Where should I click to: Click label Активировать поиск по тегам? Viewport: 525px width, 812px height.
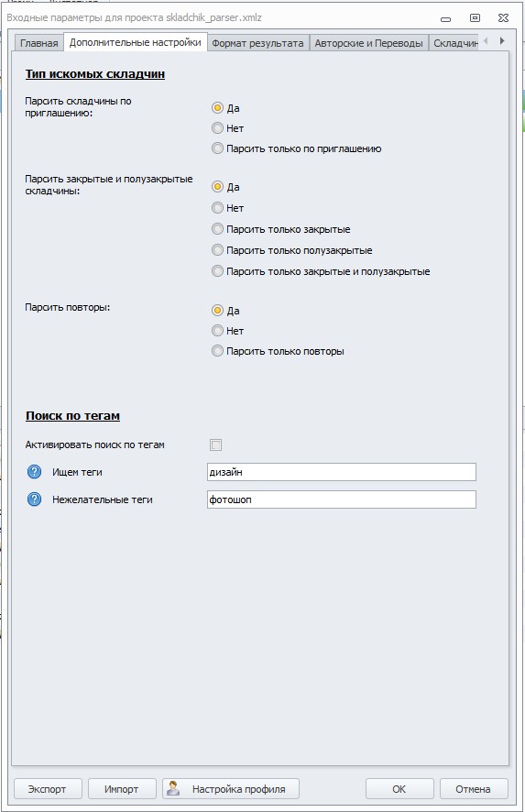click(x=95, y=444)
